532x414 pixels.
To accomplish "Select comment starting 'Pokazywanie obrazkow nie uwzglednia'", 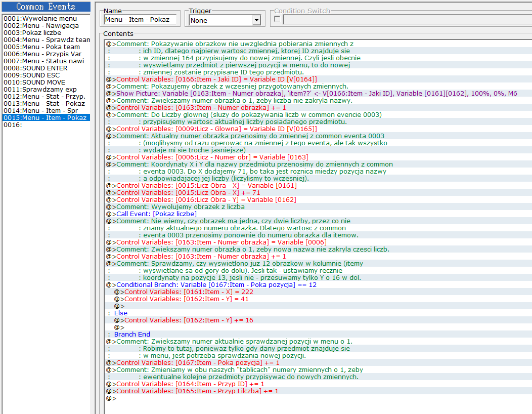I will click(318, 44).
